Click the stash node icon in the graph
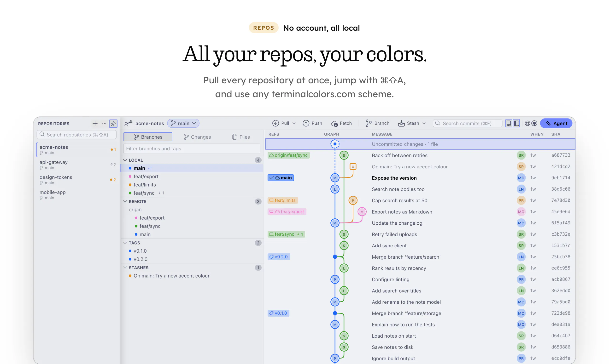Viewport: 609px width, 364px height. coord(353,166)
